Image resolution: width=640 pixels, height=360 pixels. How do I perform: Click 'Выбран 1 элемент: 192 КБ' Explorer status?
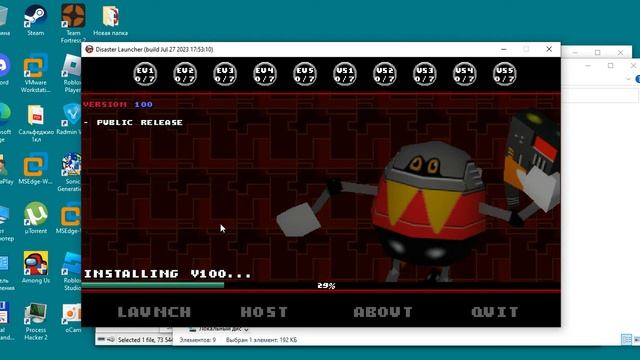pyautogui.click(x=261, y=340)
